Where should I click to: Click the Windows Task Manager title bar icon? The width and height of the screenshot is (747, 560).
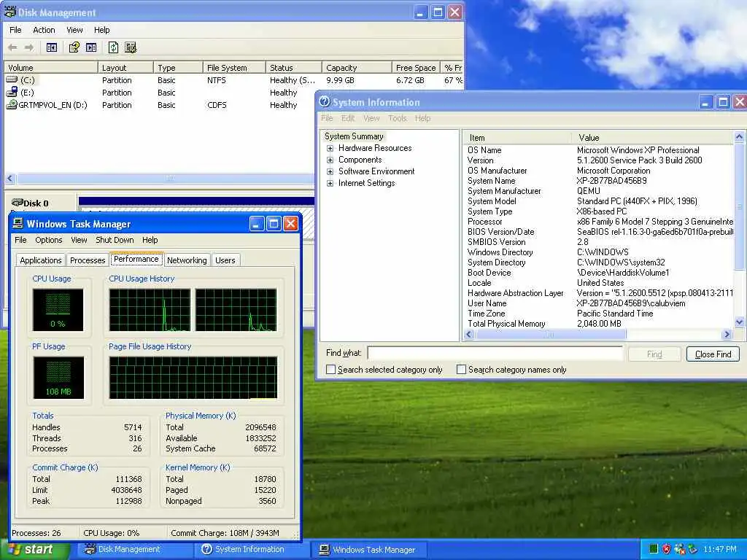(x=18, y=223)
